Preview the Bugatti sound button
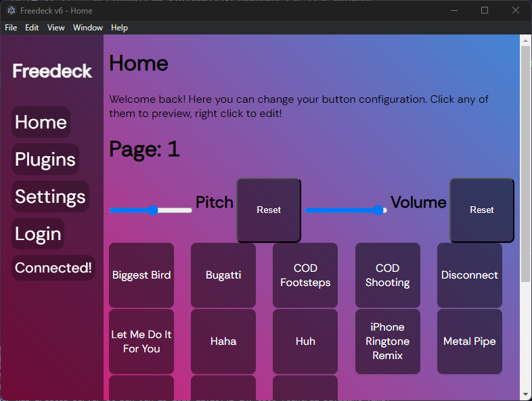532x401 pixels. pyautogui.click(x=223, y=275)
